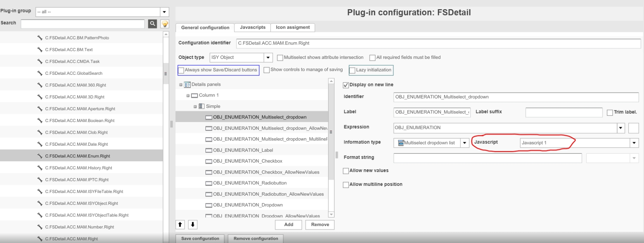Click the move up arrow icon
Screen dimensions: 644x243
(x=180, y=224)
